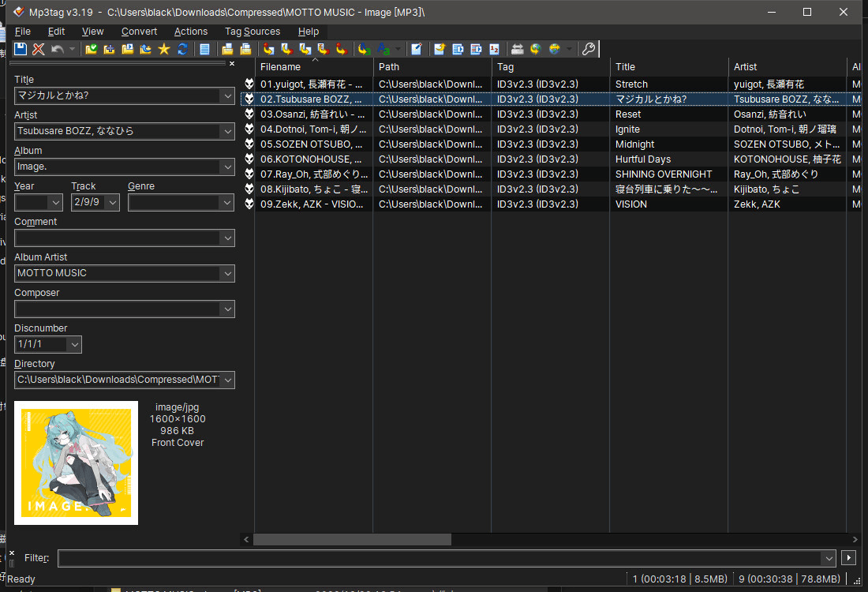Click the Auto-numbering wizard icon

494,49
